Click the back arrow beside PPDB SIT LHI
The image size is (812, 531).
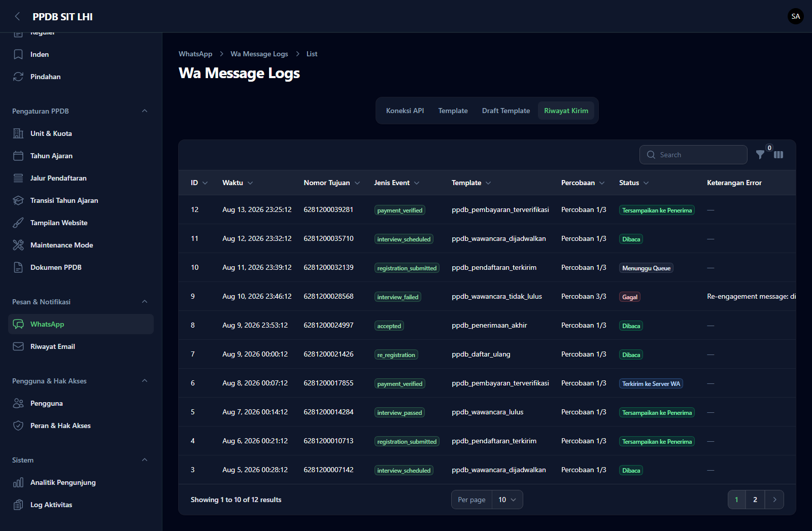pyautogui.click(x=18, y=16)
